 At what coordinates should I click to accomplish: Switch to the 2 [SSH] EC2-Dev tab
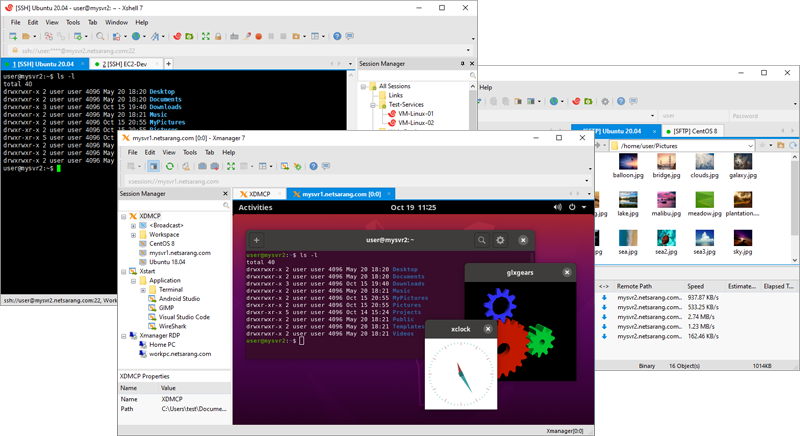(124, 64)
